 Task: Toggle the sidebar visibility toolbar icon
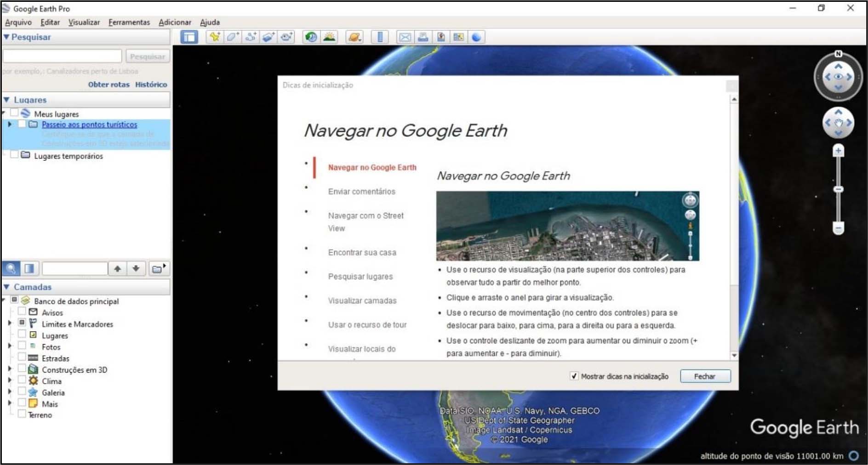[189, 37]
